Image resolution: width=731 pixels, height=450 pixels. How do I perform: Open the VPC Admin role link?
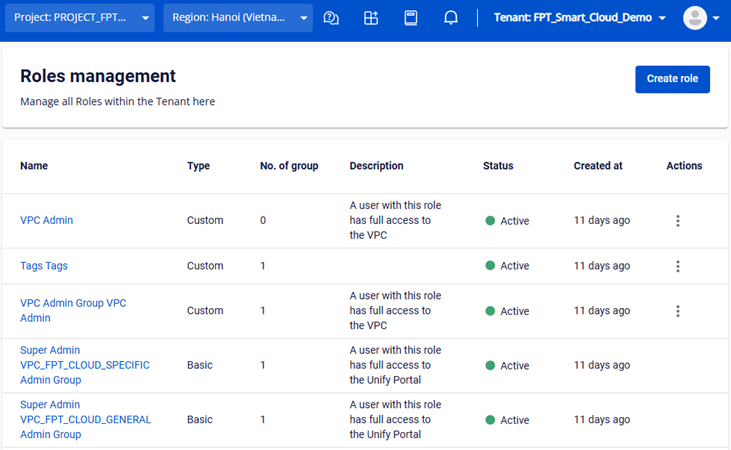pos(46,220)
